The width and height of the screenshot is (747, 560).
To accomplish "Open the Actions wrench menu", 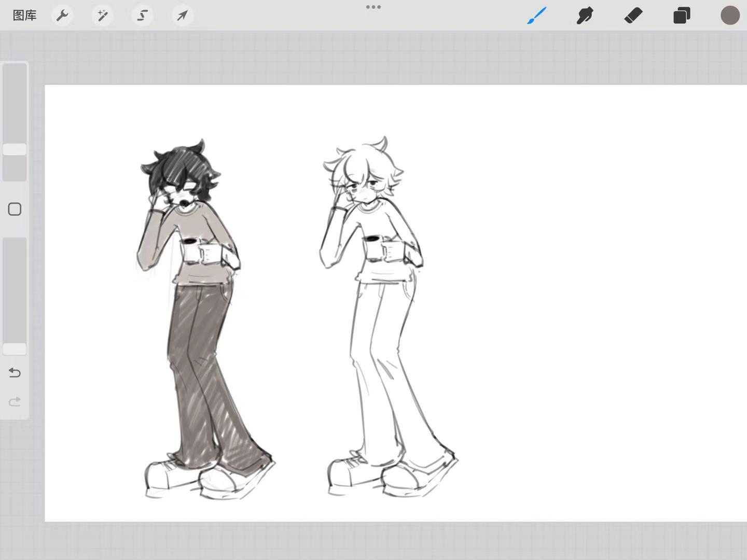I will click(62, 16).
